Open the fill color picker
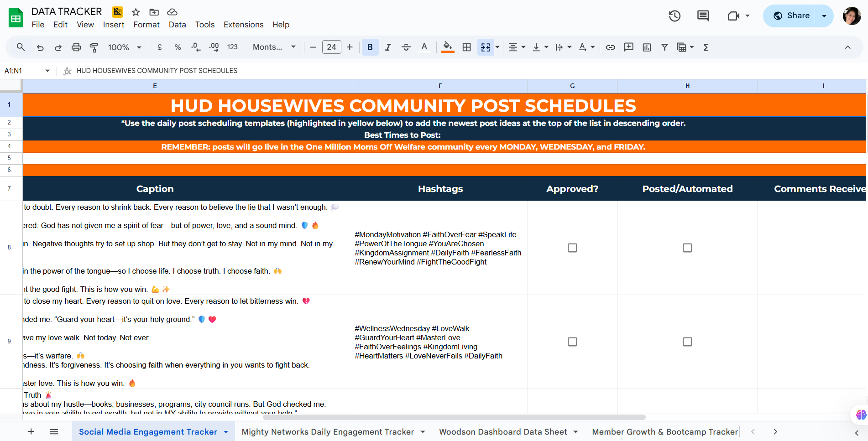868x441 pixels. point(448,47)
